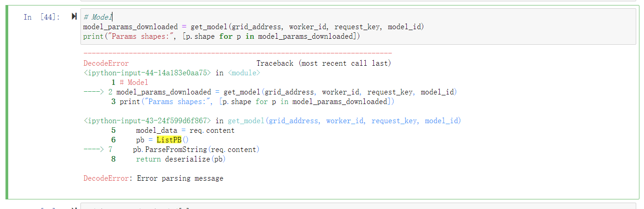
Task: Click the print("Params shapes:") code line
Action: (x=222, y=37)
